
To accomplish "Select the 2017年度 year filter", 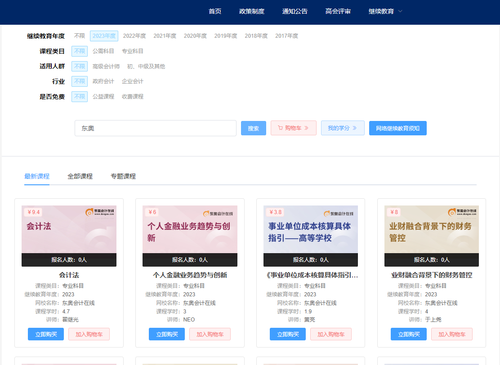I will coord(287,36).
